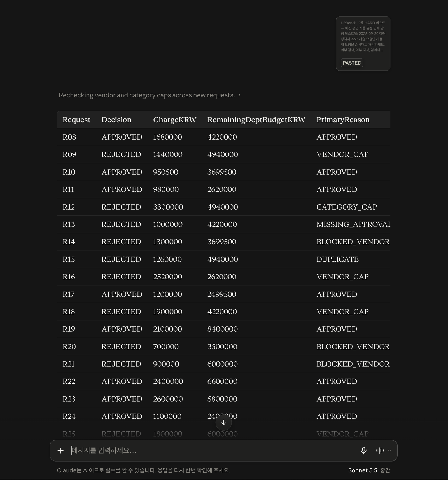Image resolution: width=448 pixels, height=480 pixels.
Task: Select remaining budget 8400000
Action: [x=222, y=329]
